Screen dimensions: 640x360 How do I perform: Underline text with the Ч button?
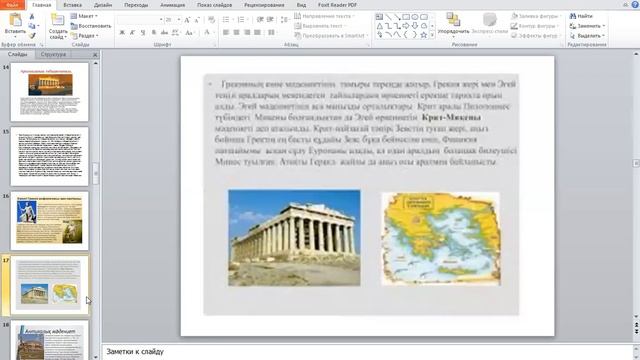[x=143, y=32]
